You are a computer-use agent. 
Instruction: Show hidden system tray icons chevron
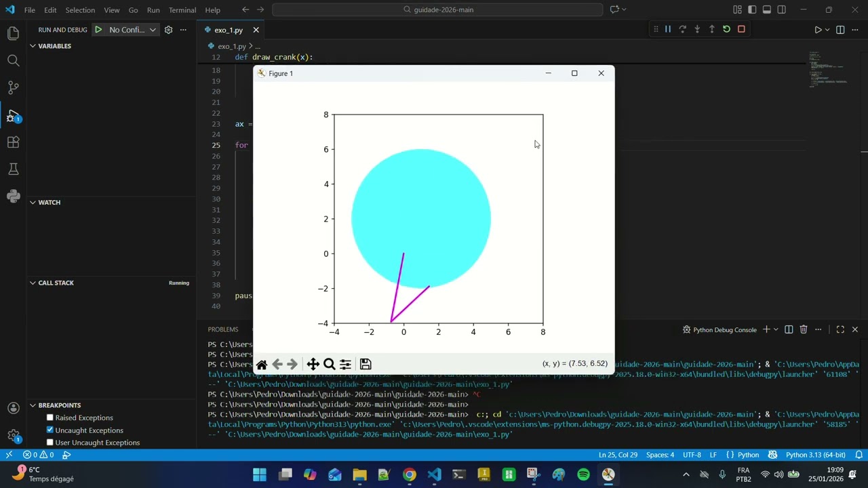[x=686, y=474]
